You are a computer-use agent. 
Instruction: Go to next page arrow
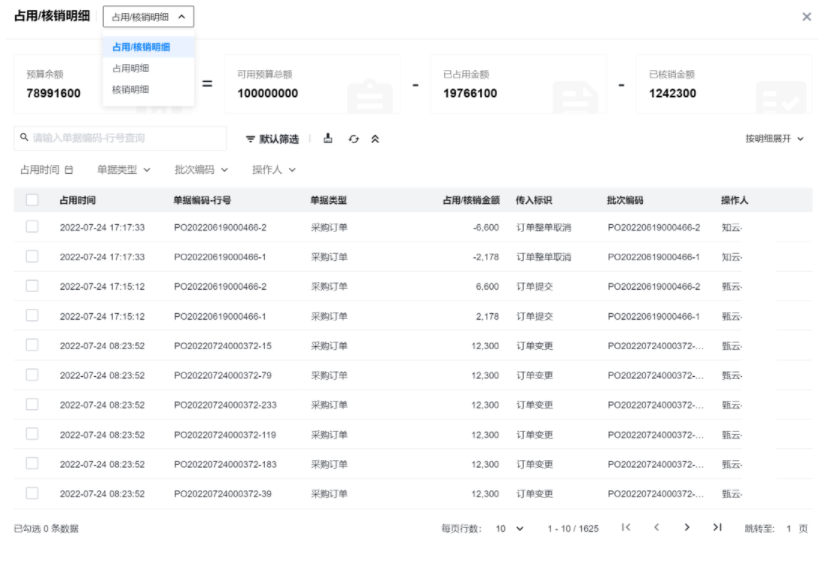pyautogui.click(x=687, y=527)
